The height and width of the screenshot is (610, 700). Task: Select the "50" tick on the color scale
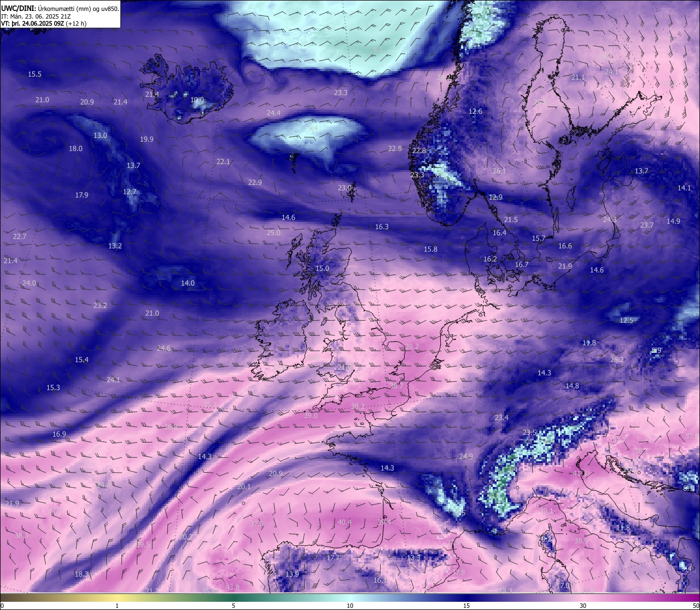(696, 606)
